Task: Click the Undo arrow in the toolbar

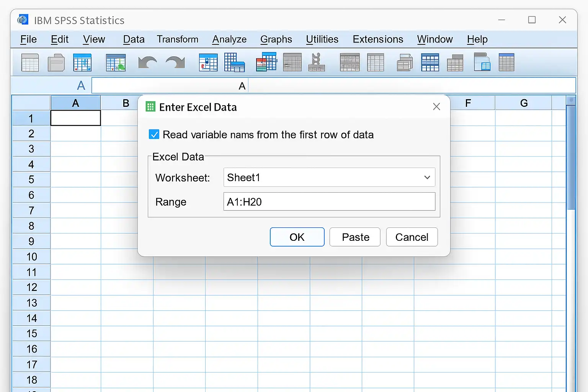Action: tap(147, 63)
